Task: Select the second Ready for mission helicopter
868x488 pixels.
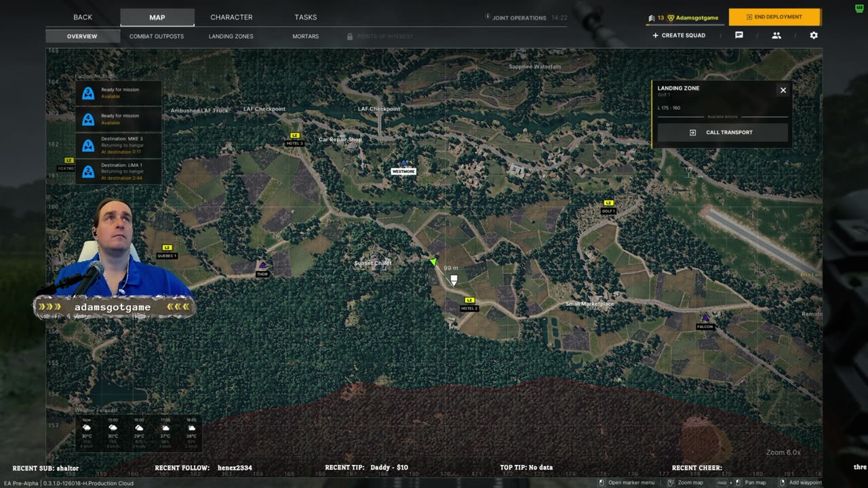Action: coord(119,119)
